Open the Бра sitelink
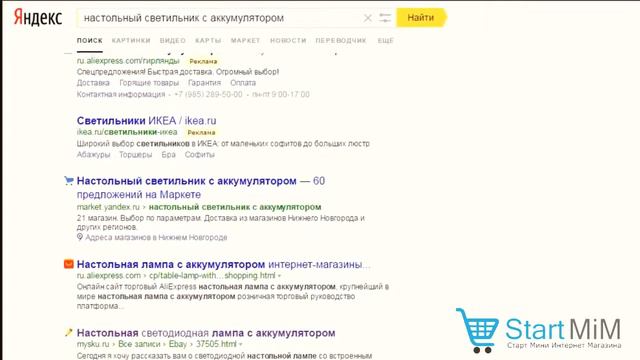640x360 pixels. 168,155
